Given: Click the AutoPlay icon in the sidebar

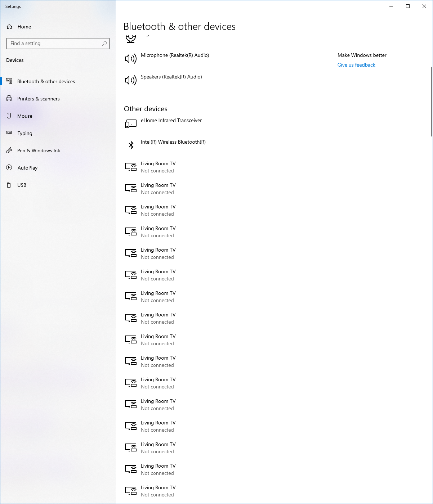Looking at the screenshot, I should (9, 167).
